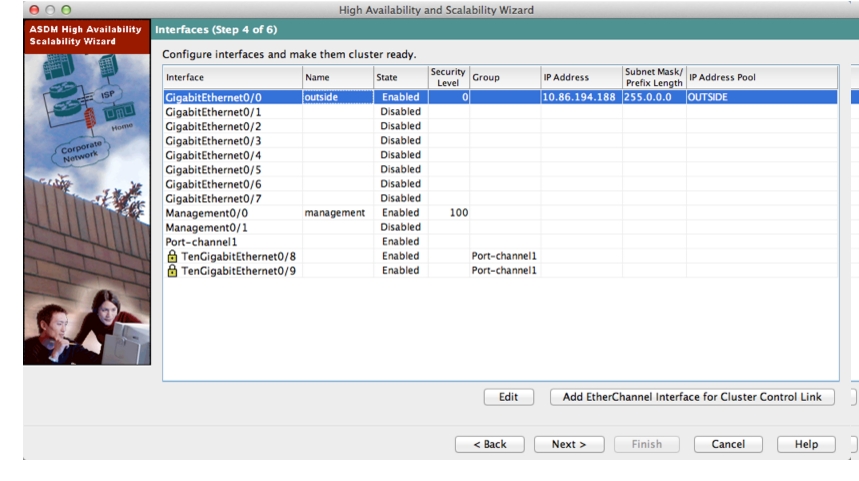
Task: Select the GigabitEthernet0/5 row
Action: click(500, 169)
